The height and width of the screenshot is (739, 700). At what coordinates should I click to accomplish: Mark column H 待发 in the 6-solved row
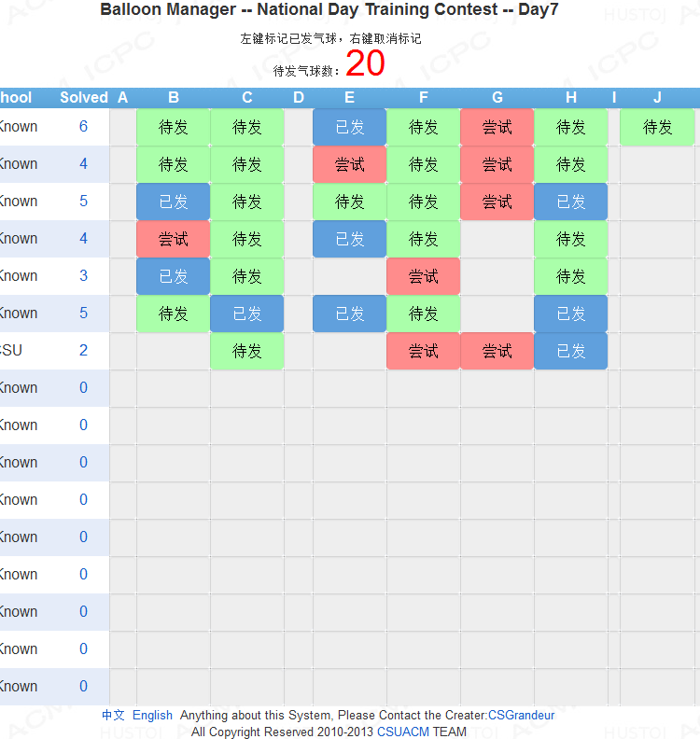click(571, 127)
